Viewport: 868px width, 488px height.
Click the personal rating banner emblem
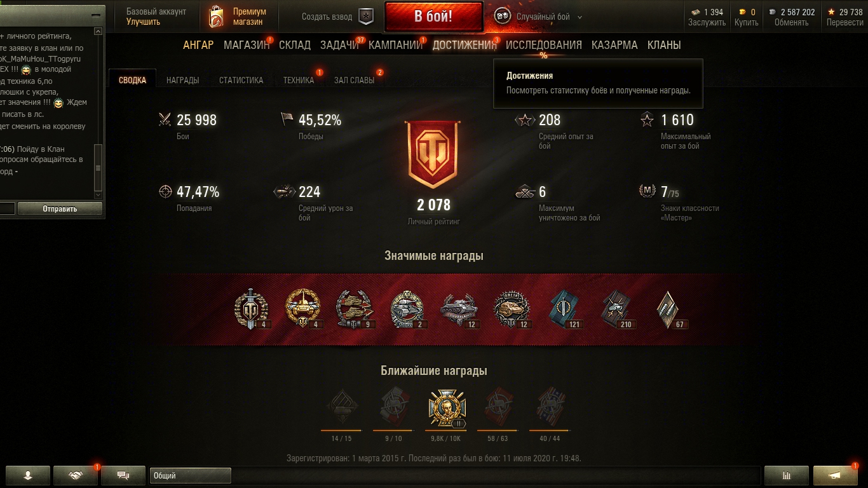[x=433, y=154]
